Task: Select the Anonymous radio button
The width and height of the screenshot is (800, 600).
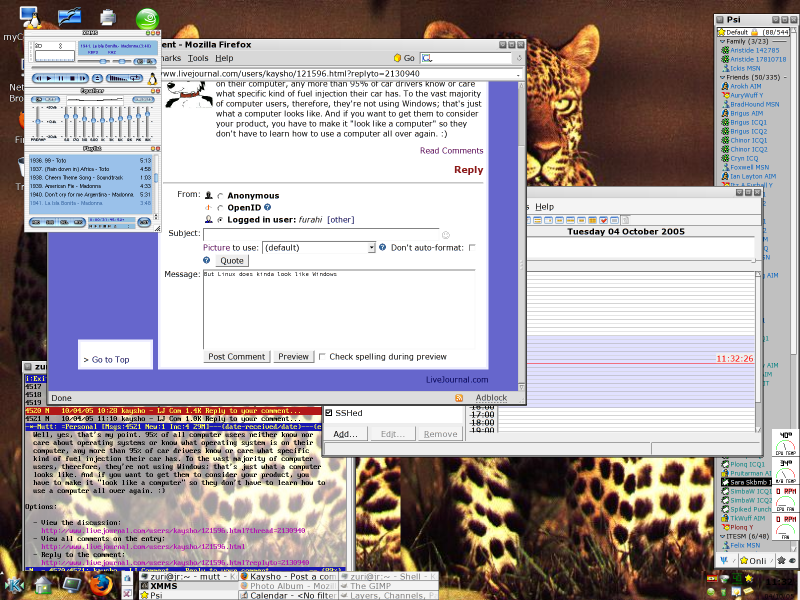Action: tap(219, 194)
